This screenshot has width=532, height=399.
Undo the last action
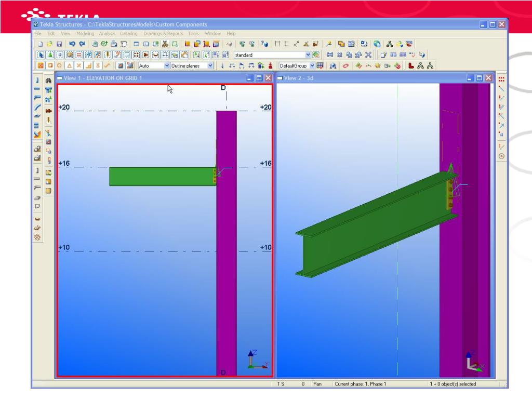72,44
